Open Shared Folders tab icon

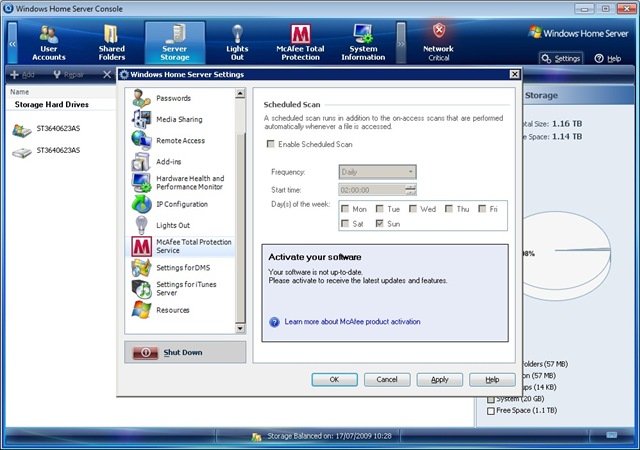point(111,34)
